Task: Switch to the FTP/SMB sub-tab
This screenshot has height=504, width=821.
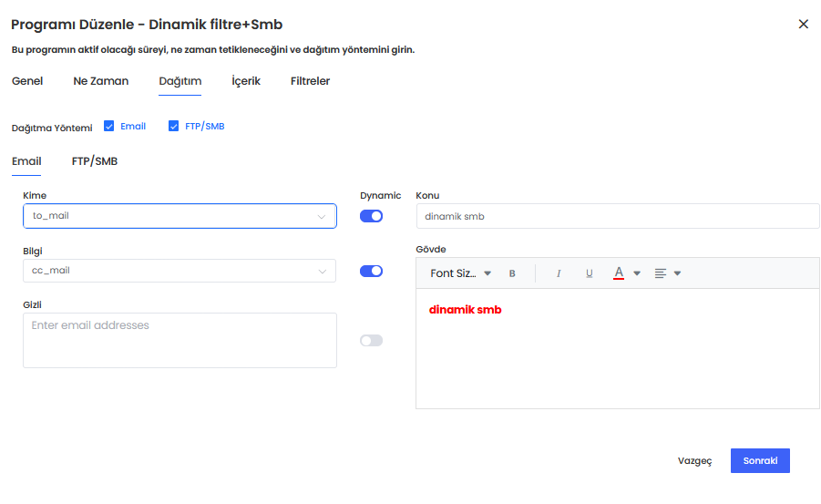Action: [x=95, y=161]
